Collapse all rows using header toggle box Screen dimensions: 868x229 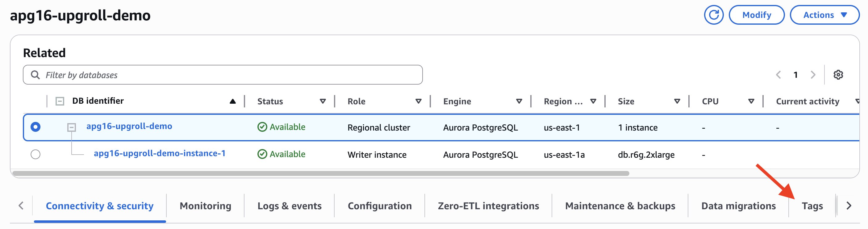[60, 101]
